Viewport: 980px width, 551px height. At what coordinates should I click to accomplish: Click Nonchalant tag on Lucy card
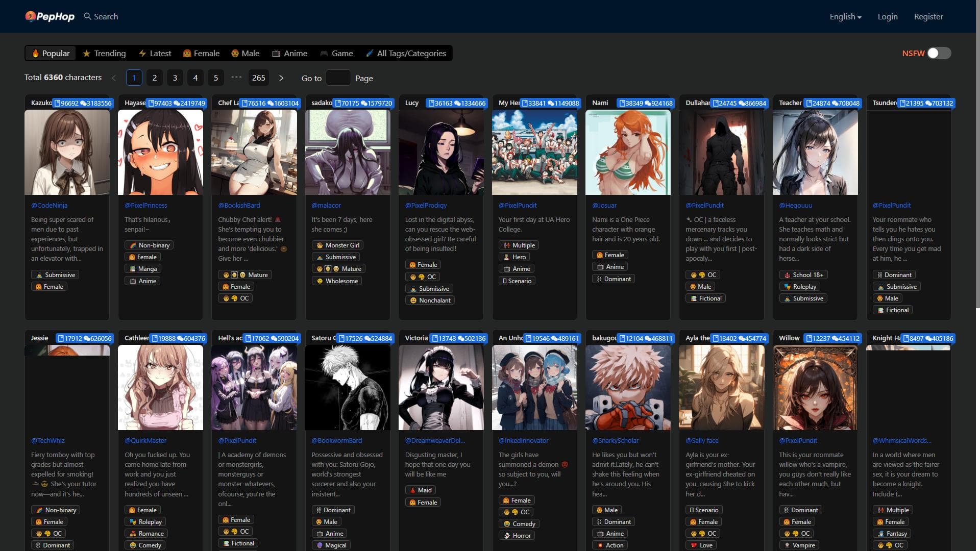click(x=430, y=300)
